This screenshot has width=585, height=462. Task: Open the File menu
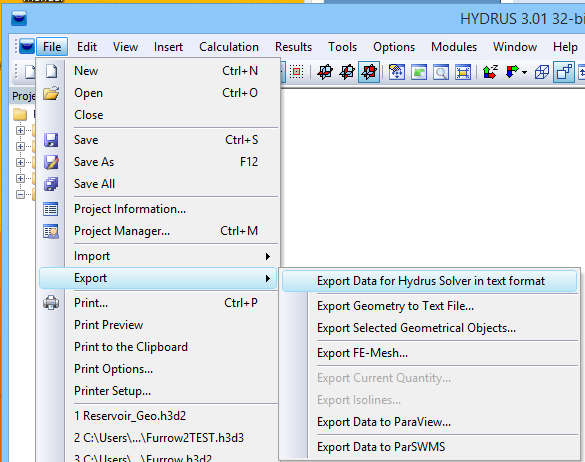(x=52, y=47)
